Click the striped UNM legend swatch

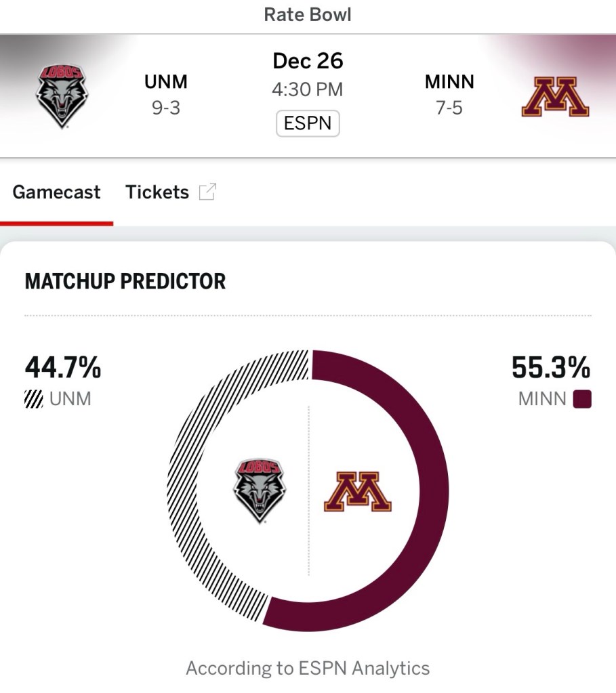[x=34, y=399]
